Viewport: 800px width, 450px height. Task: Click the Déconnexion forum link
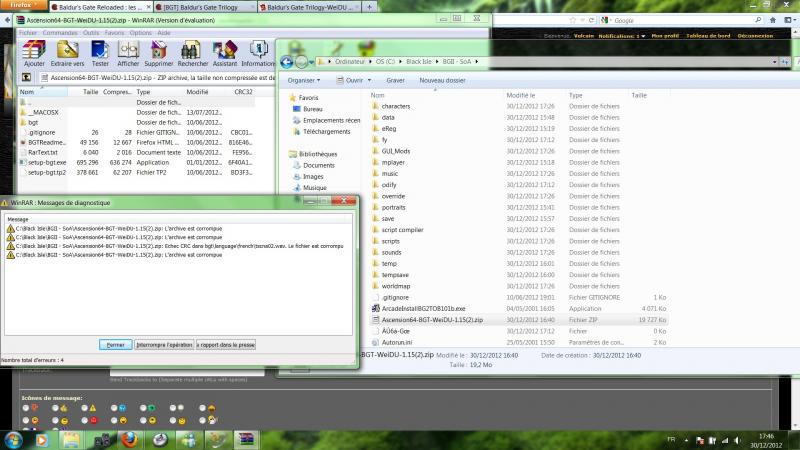(x=755, y=36)
